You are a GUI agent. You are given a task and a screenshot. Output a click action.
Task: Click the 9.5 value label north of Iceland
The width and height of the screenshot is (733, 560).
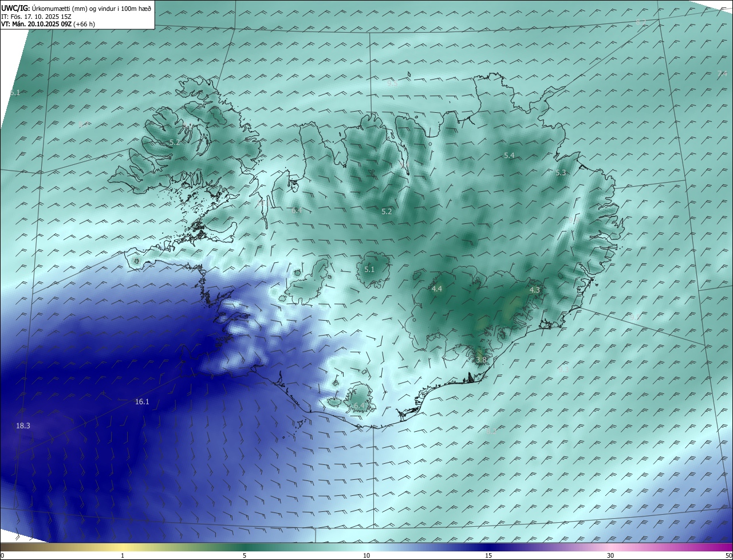point(392,84)
